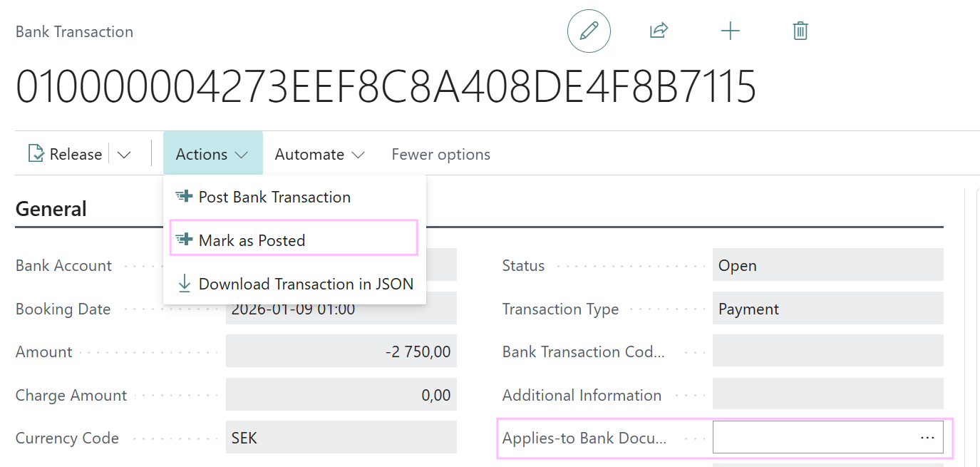The height and width of the screenshot is (467, 980).
Task: Click the trash delete icon
Action: (x=800, y=31)
